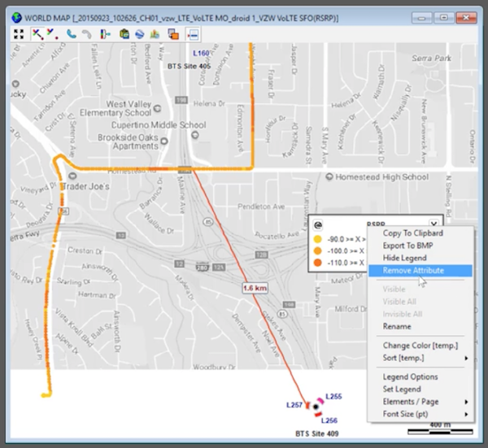Click the map layers package icon

(124, 34)
